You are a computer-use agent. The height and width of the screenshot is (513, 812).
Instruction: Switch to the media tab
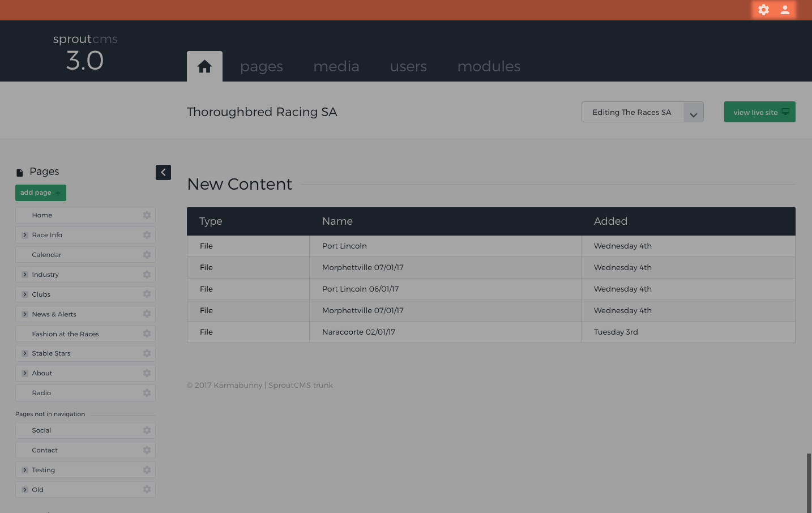pyautogui.click(x=336, y=66)
